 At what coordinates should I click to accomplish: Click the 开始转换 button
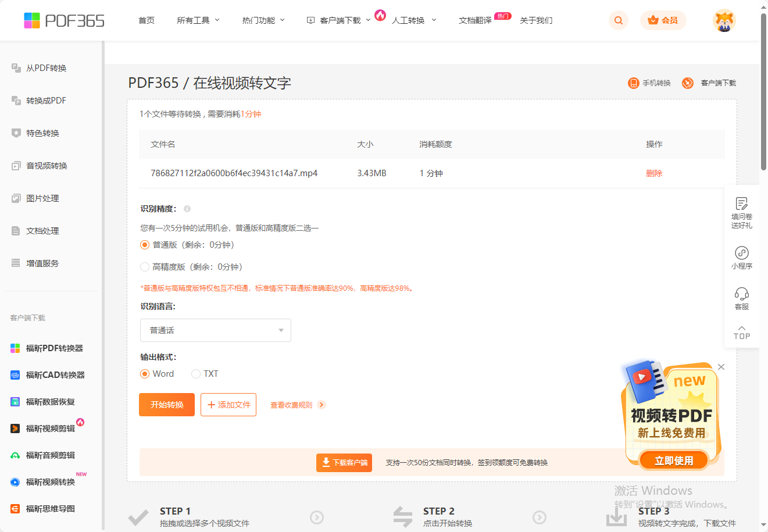click(167, 405)
